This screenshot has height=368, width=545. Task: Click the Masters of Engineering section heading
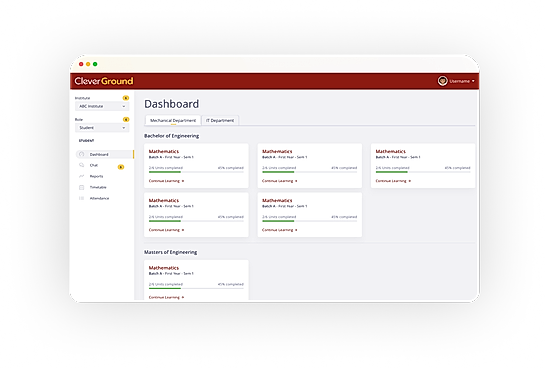coord(170,252)
